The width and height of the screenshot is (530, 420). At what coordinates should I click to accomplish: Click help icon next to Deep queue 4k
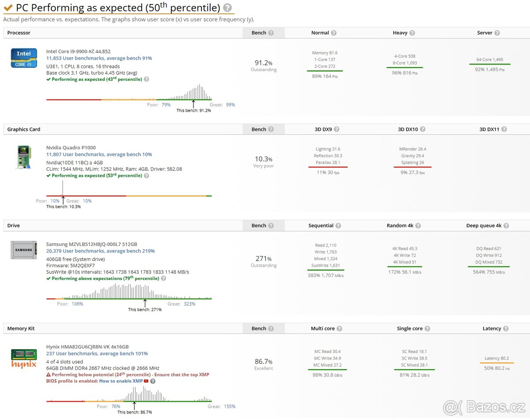coord(506,226)
